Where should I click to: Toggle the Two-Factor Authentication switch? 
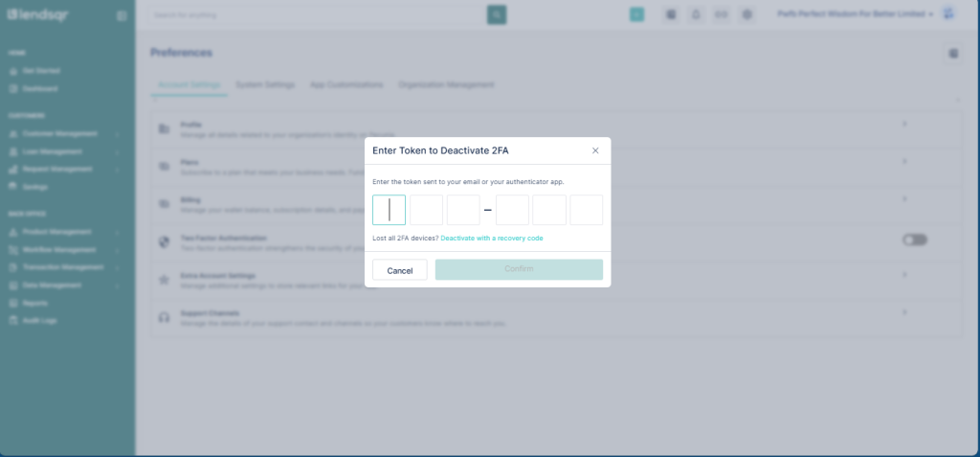pos(914,240)
